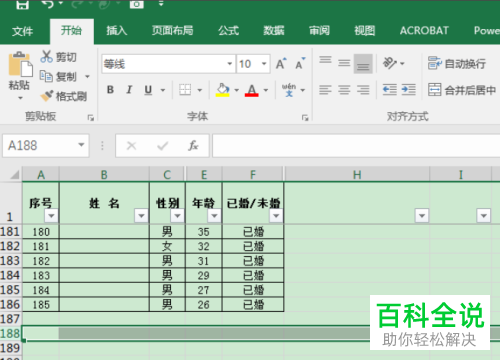Set middle vertical alignment
Viewport: 500px width, 360px height.
point(344,63)
